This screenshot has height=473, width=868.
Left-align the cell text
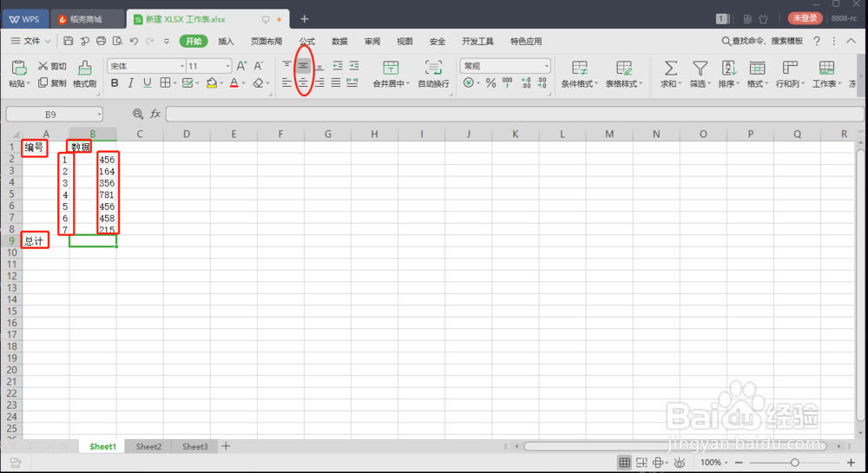pyautogui.click(x=286, y=83)
